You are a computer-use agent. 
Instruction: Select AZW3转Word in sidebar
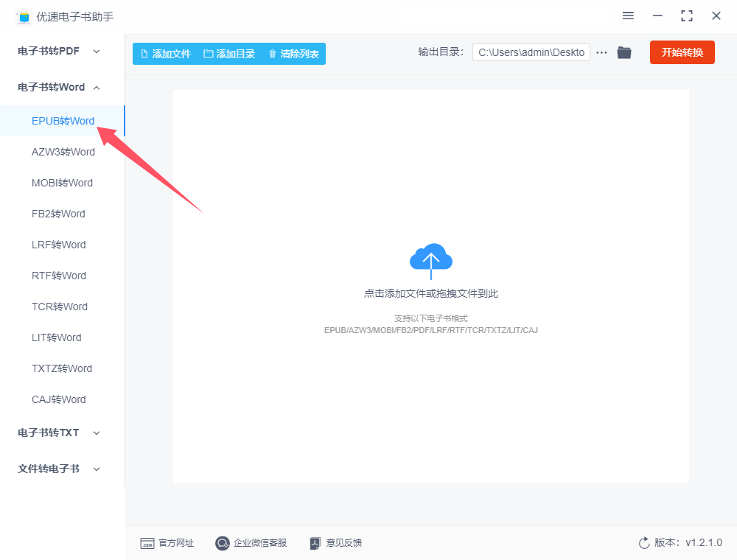pos(63,153)
